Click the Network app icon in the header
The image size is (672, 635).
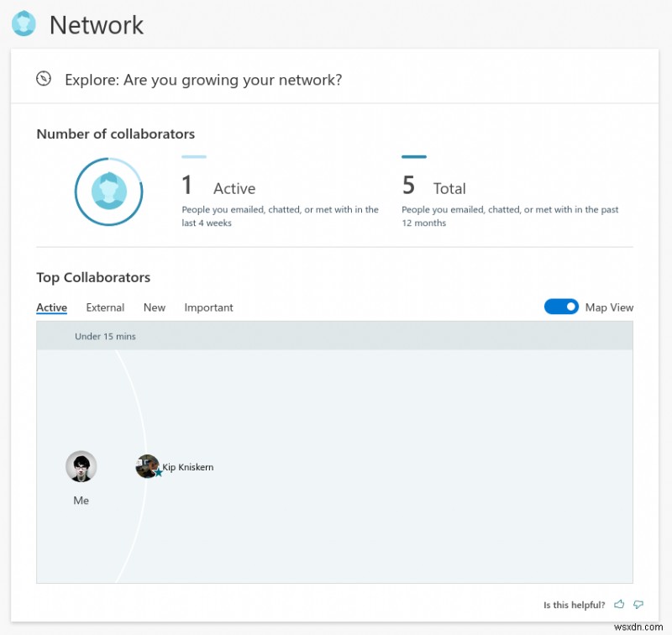click(23, 24)
